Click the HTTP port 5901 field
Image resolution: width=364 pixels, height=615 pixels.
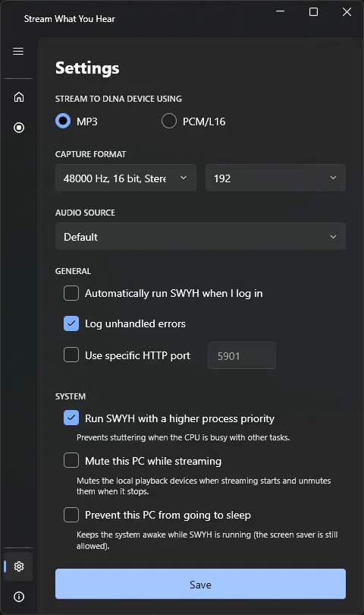tap(242, 356)
